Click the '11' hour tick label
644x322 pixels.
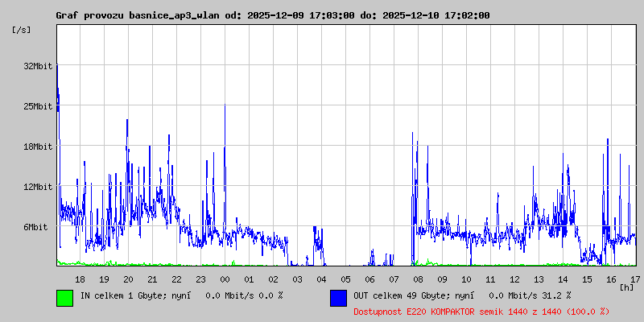point(491,279)
